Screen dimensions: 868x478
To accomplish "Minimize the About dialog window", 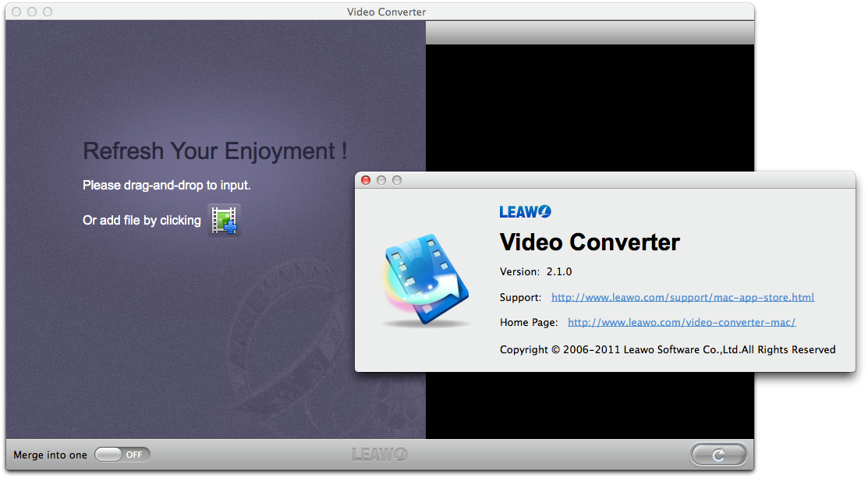I will pyautogui.click(x=381, y=180).
